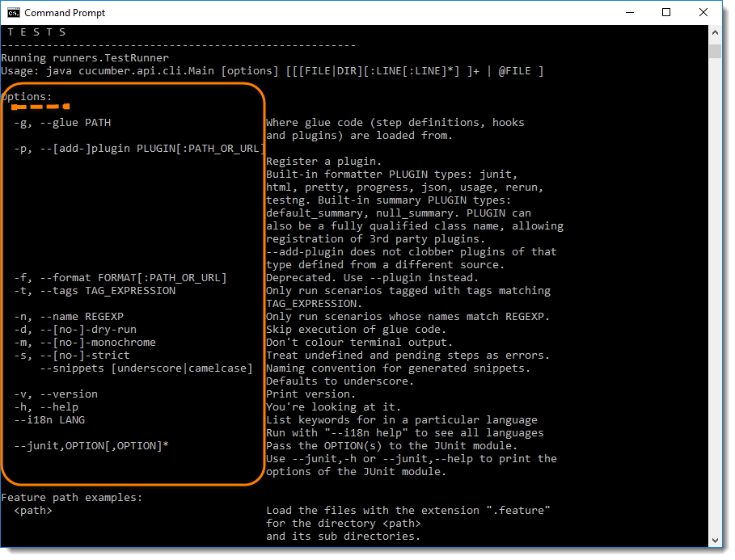
Task: Click the '--tags TAG_EXPRESSION' option line
Action: point(95,291)
